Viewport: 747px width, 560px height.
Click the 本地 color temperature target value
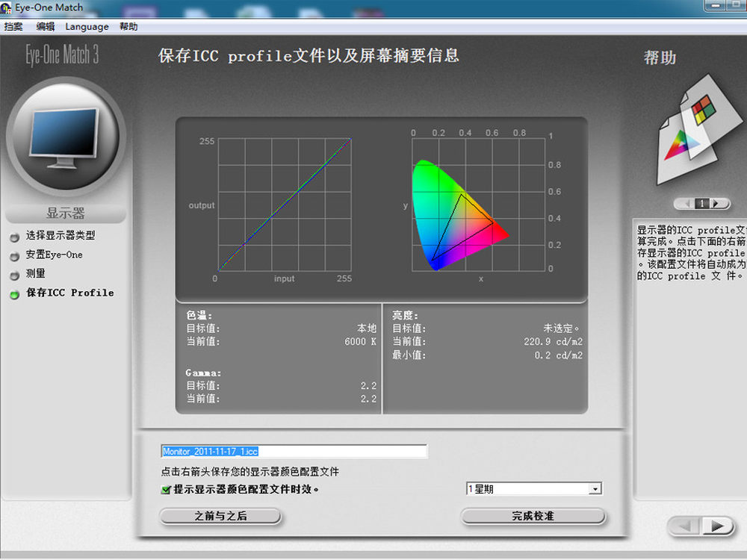tap(367, 329)
